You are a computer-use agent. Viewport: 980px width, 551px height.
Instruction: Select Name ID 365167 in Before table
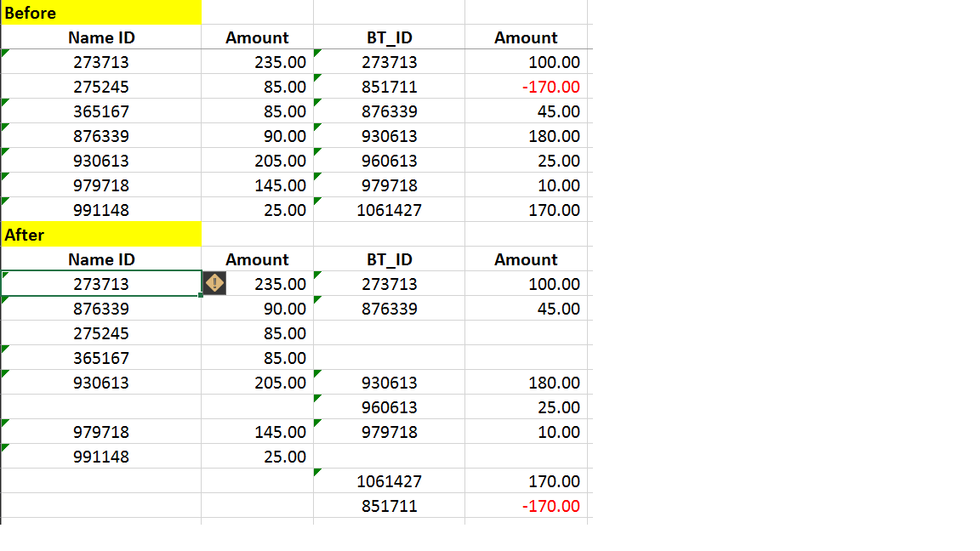tap(101, 111)
